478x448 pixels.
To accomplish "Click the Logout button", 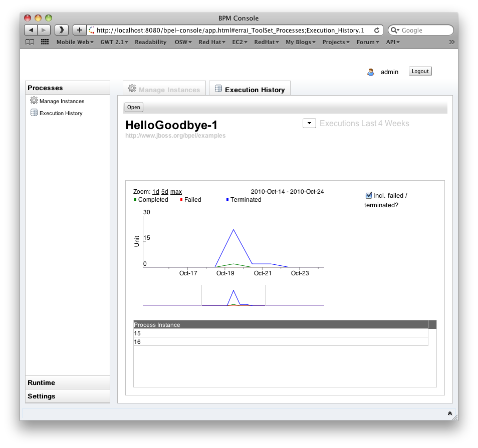I will [420, 71].
